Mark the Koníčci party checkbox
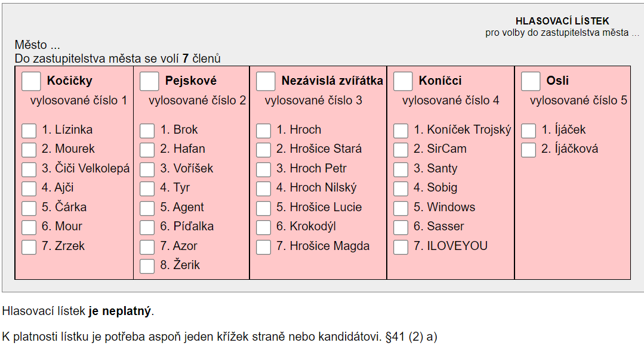This screenshot has width=644, height=355. (403, 81)
